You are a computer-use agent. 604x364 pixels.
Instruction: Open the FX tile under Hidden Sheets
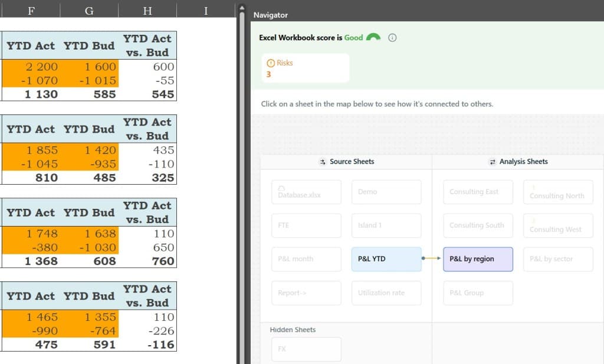[x=306, y=349]
